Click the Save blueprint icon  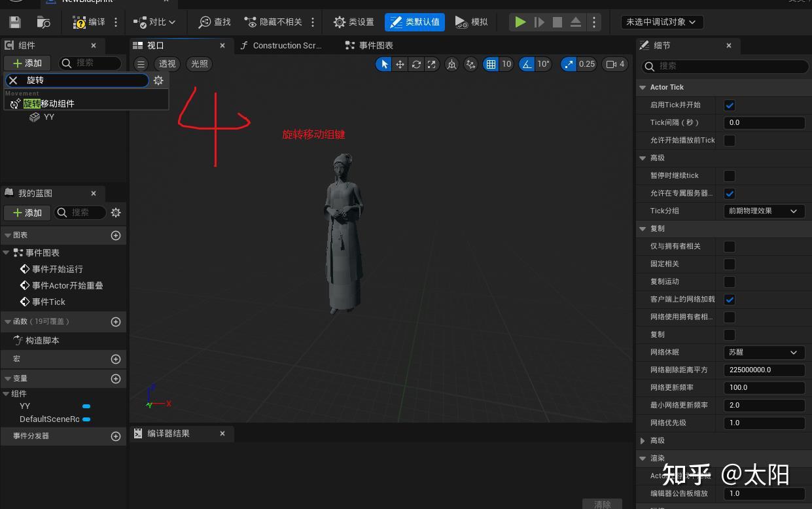pos(14,22)
